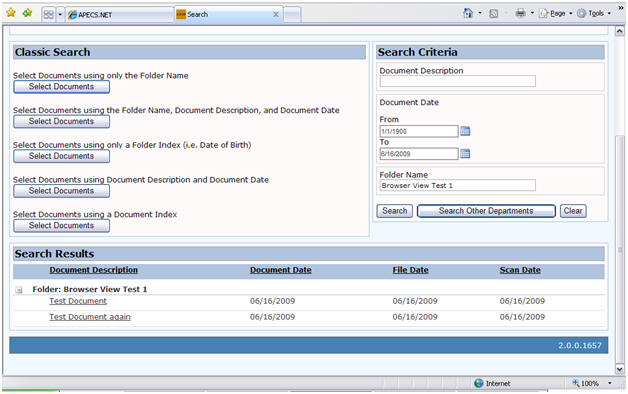Sort results by File Date
The image size is (628, 394).
411,270
